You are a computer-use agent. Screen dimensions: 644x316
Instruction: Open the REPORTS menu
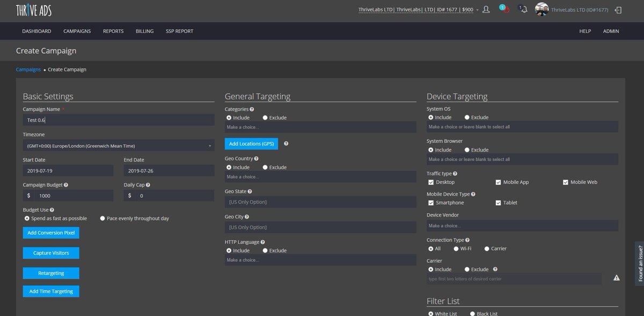pyautogui.click(x=113, y=31)
